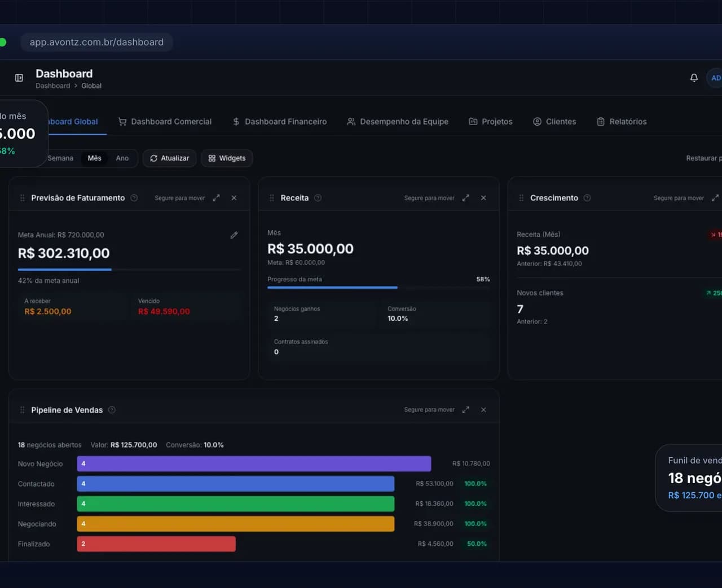The height and width of the screenshot is (588, 722).
Task: Click the 'R$ 10.780,00' Novo Negócio amount
Action: [471, 464]
